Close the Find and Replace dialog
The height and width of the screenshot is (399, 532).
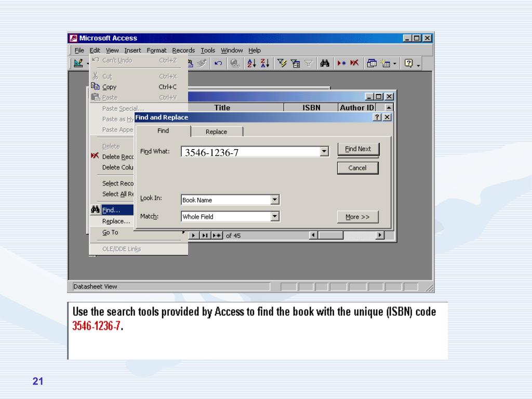point(387,117)
